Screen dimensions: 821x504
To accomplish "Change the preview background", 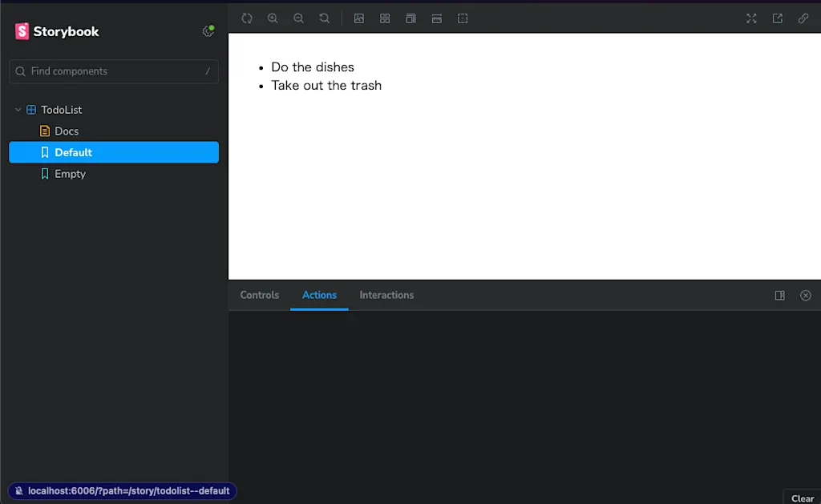I will coord(358,18).
